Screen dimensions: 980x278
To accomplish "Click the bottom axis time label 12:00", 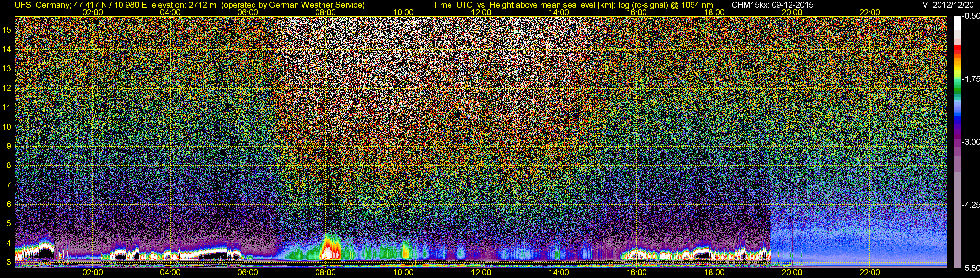I will click(x=481, y=273).
